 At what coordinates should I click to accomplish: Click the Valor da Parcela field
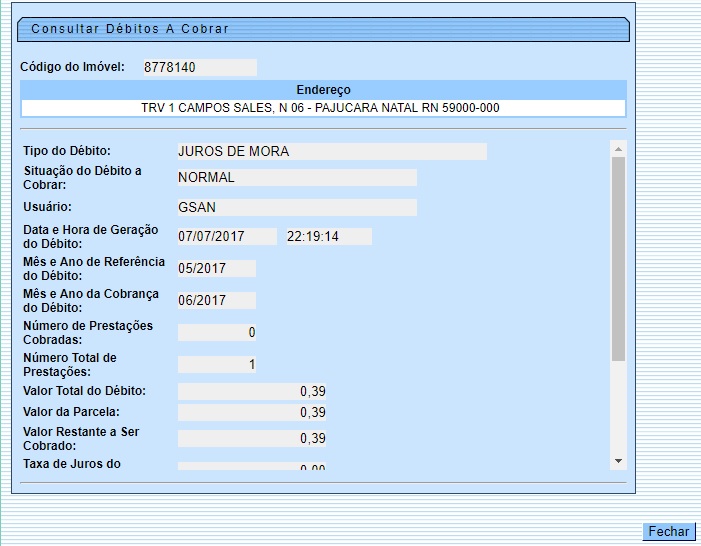tap(251, 413)
